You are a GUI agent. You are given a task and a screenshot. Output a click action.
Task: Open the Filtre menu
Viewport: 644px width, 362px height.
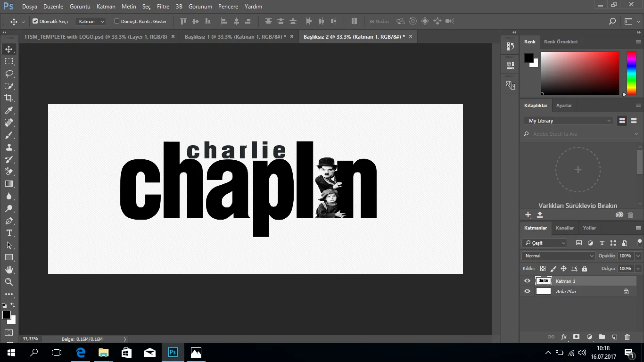tap(163, 7)
